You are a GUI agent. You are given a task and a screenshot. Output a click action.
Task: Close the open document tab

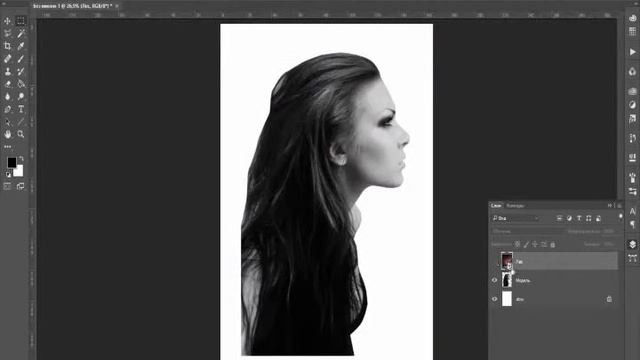117,6
